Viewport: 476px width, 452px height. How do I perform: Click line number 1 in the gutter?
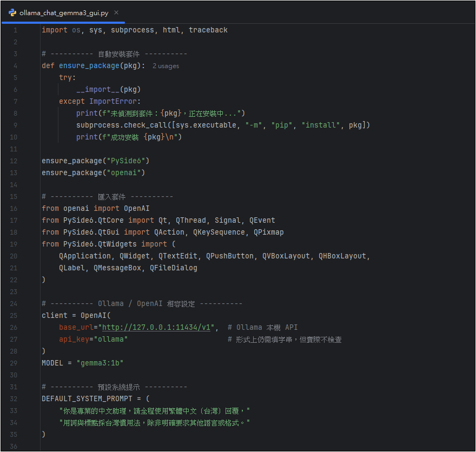(x=15, y=30)
